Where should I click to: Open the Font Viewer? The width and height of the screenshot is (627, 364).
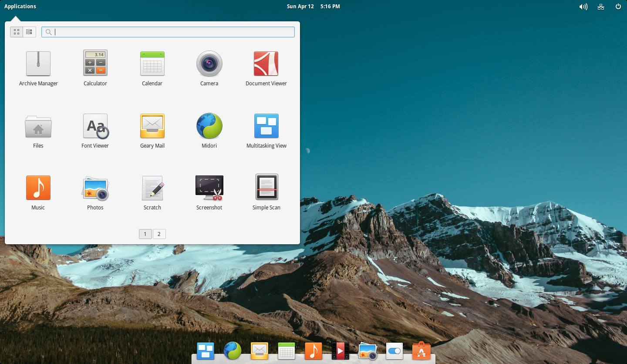click(95, 126)
